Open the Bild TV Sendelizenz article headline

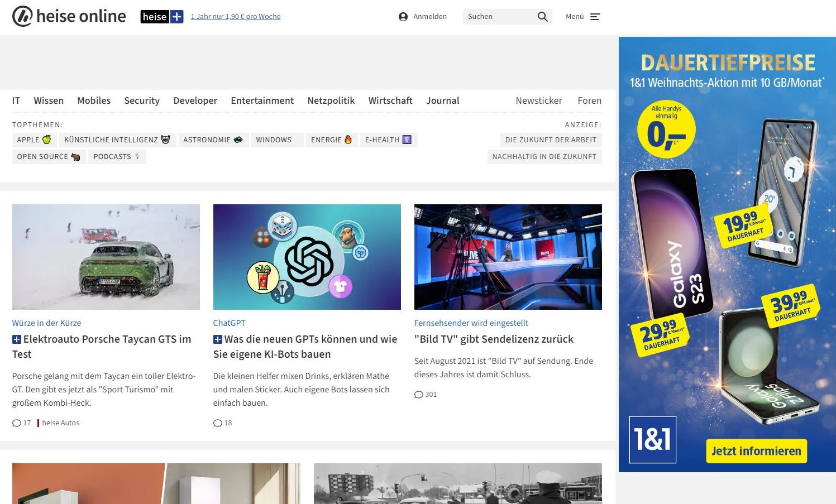click(x=494, y=339)
